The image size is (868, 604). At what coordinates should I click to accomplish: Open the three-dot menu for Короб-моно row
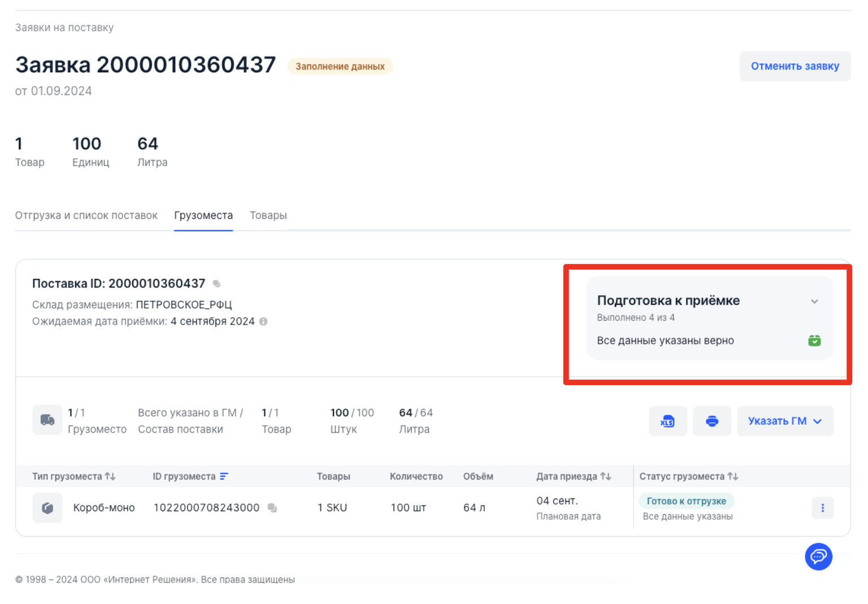(822, 508)
